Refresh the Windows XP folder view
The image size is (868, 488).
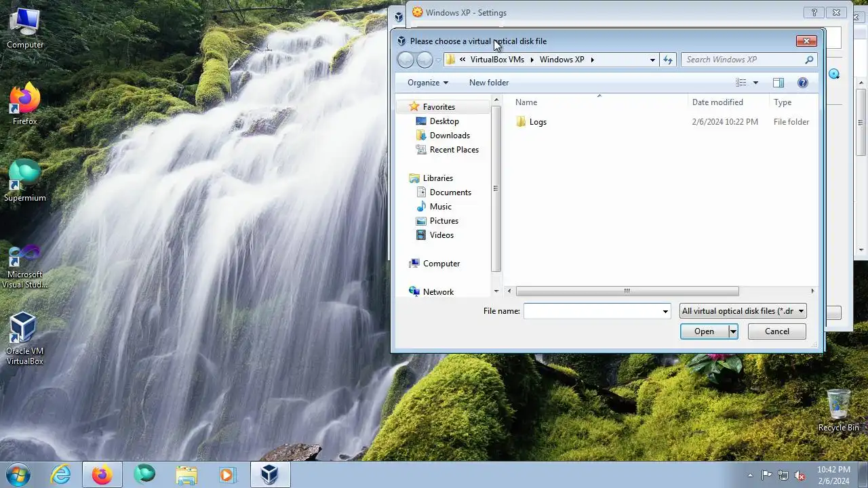(x=668, y=60)
